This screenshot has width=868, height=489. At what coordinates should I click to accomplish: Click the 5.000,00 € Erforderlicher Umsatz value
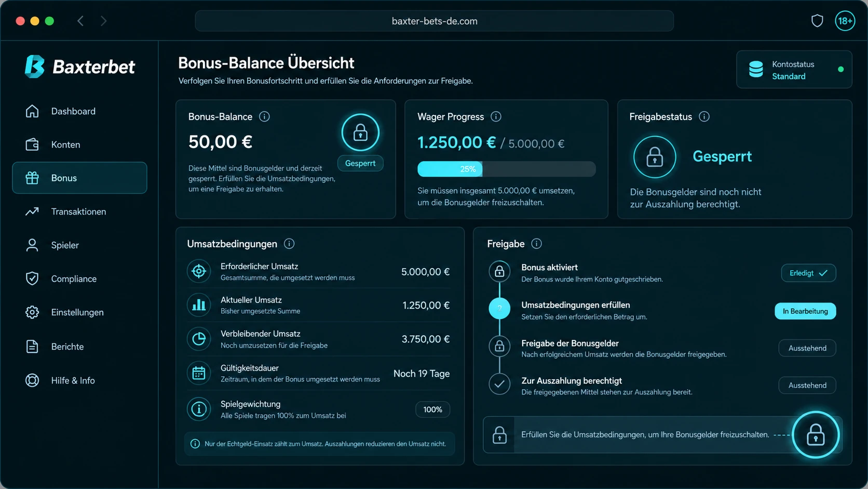425,272
